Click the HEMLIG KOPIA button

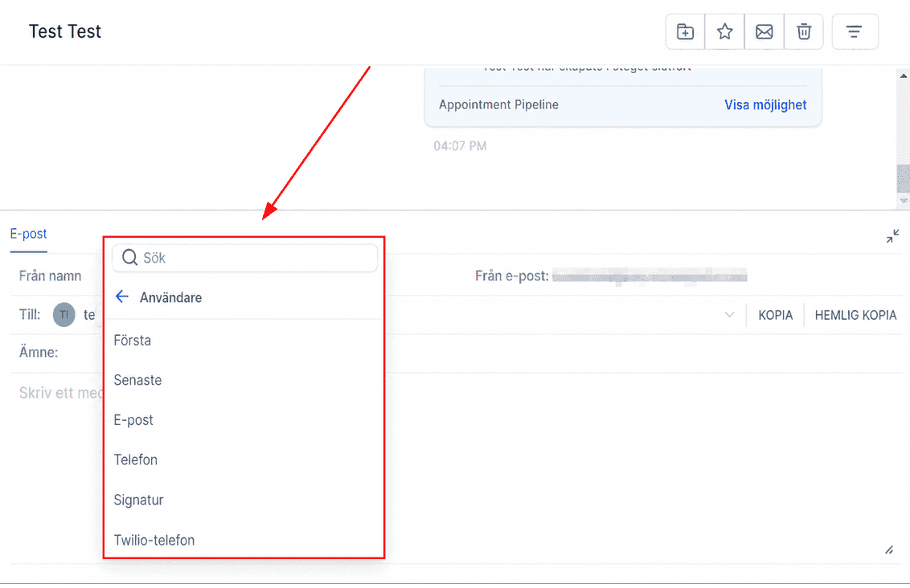tap(855, 315)
